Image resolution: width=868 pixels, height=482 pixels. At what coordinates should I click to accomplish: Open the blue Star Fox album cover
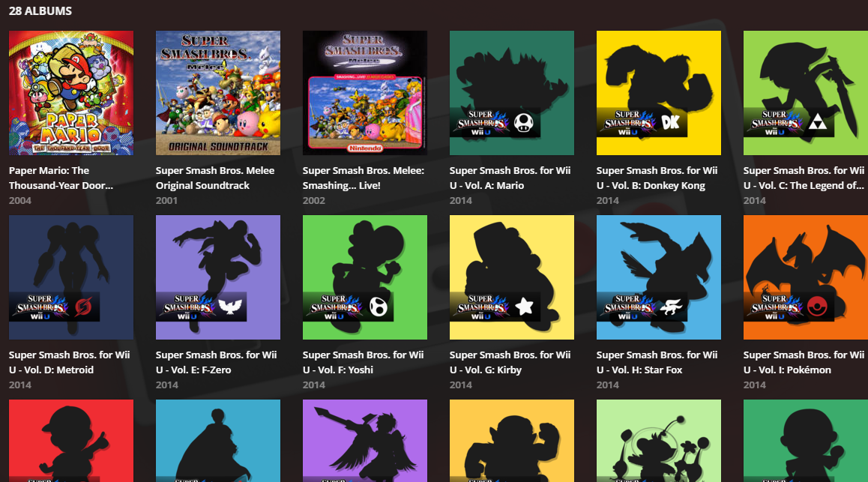[x=659, y=277]
